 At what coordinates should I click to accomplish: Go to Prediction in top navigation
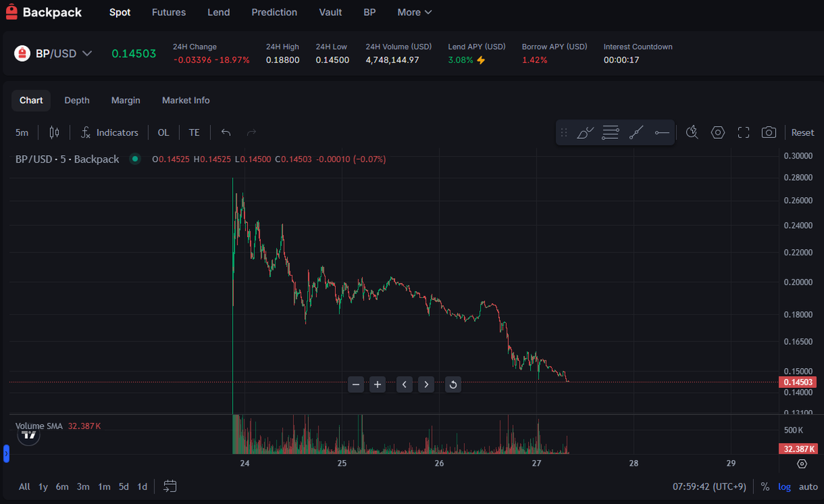coord(275,12)
